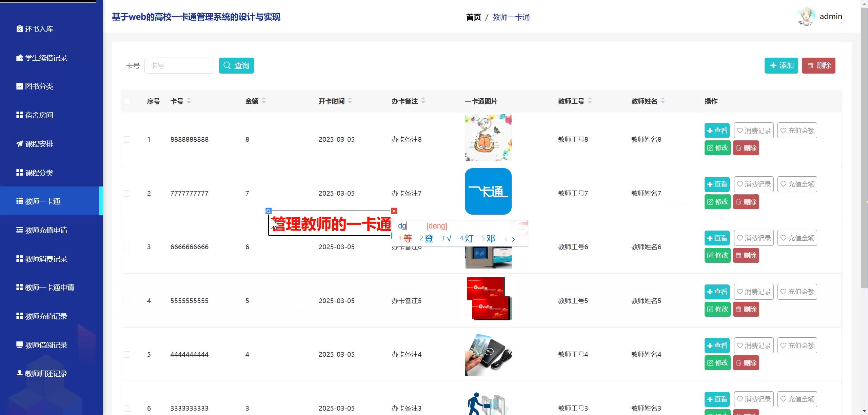
Task: Show next IME candidate page arrow
Action: [x=513, y=239]
